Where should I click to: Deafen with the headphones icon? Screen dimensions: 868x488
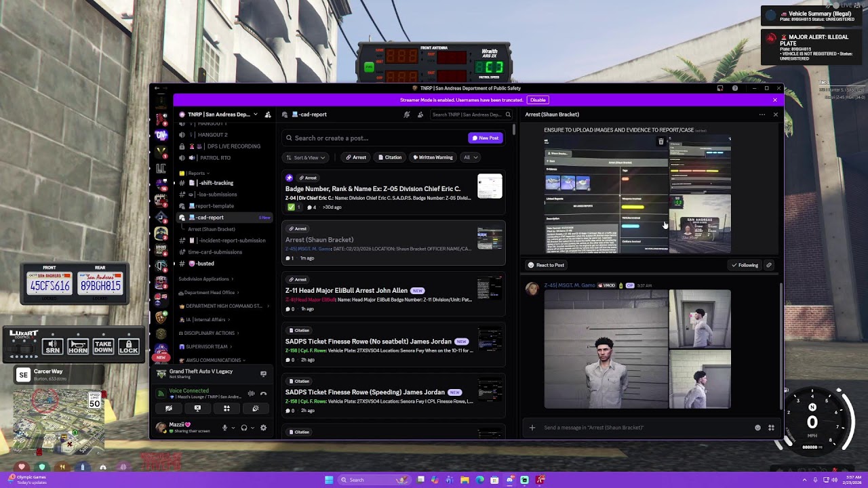[244, 428]
